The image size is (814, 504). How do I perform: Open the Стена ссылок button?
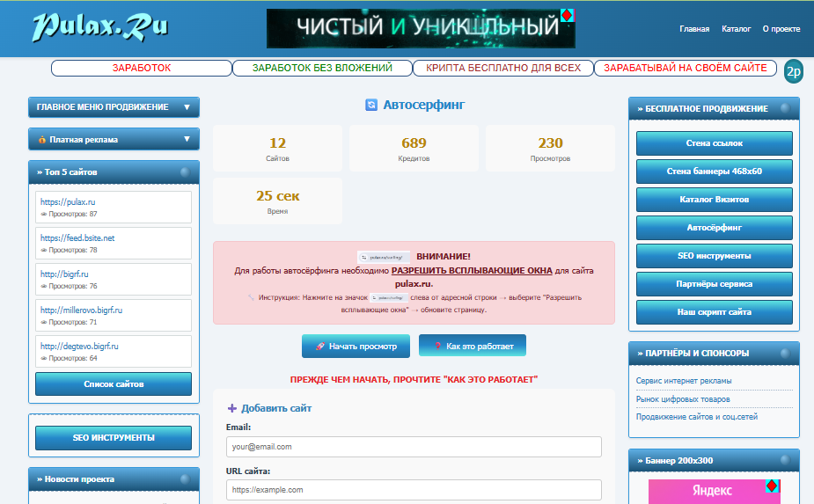(715, 143)
